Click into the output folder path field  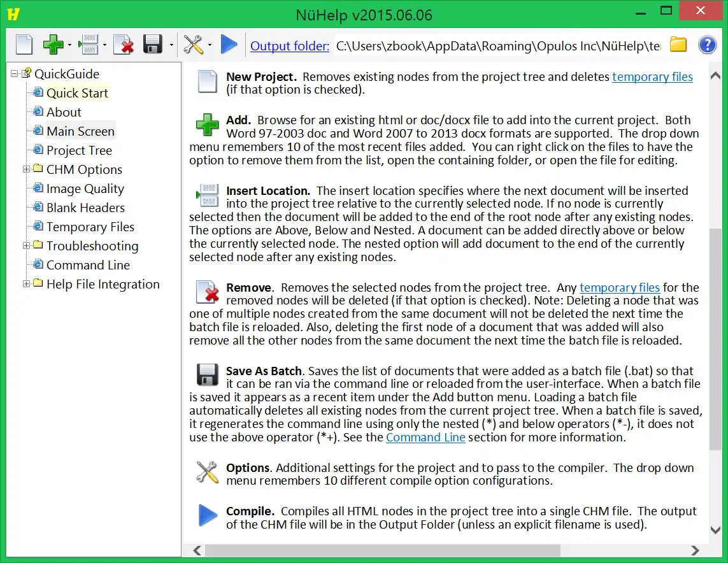pyautogui.click(x=498, y=46)
